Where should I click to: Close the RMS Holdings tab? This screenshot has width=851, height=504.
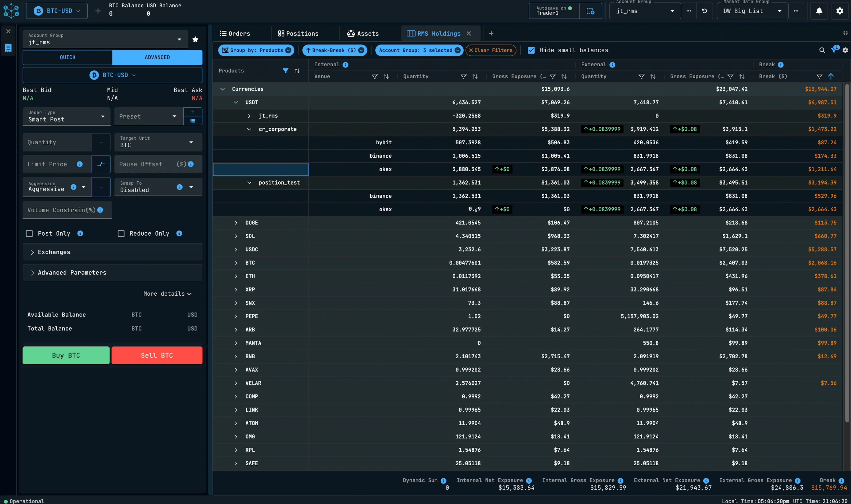469,33
